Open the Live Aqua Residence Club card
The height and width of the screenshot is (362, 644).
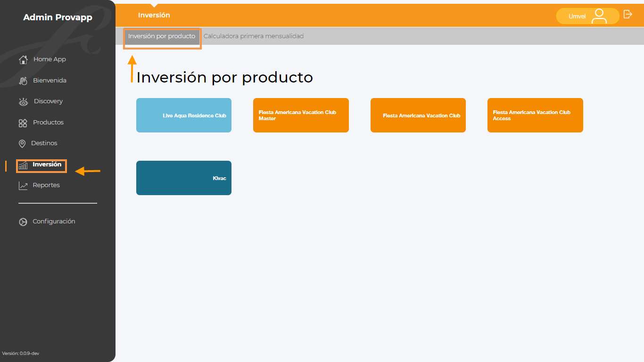[184, 115]
